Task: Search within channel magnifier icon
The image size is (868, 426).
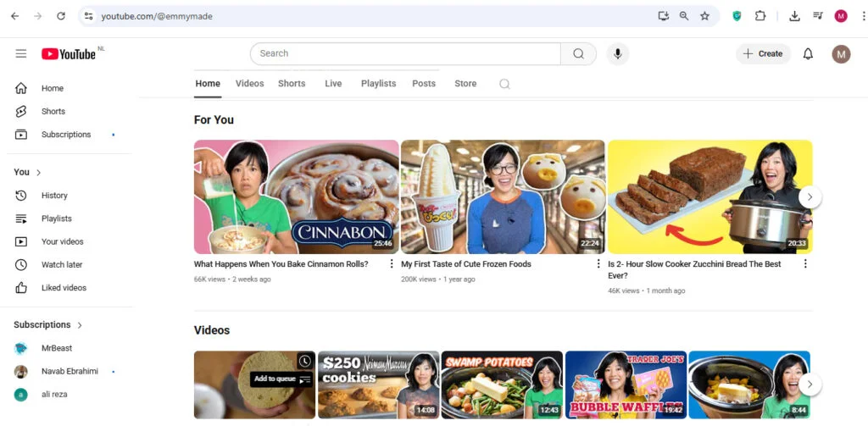Action: (x=504, y=84)
